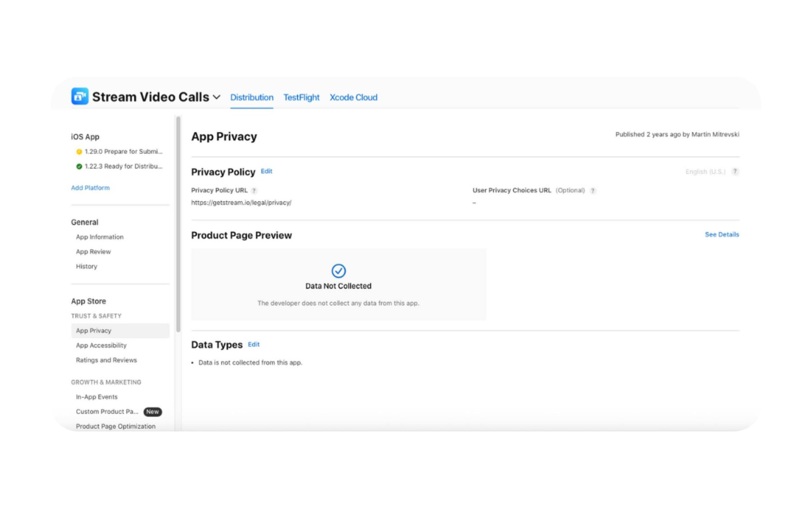Click the Add Platform link
The height and width of the screenshot is (508, 812).
click(90, 188)
